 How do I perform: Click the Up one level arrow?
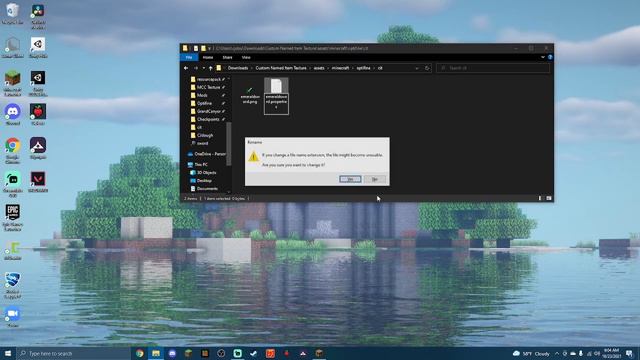coord(211,68)
